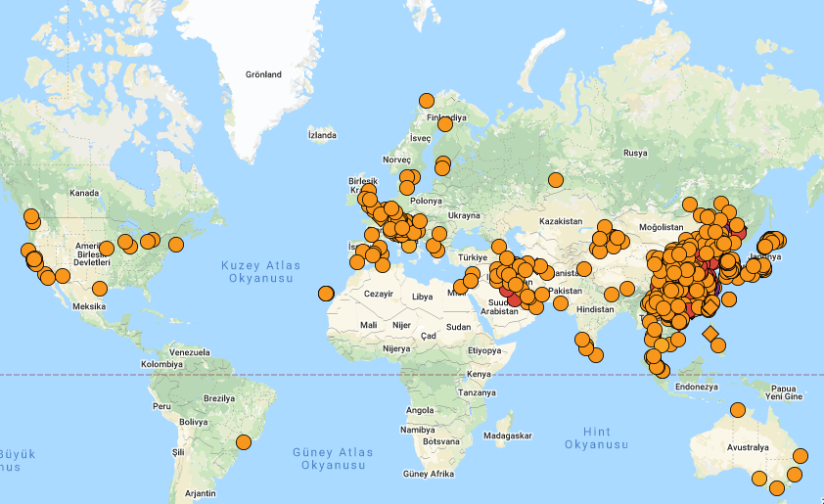
Task: Click the Grönland map label
Action: (x=263, y=74)
